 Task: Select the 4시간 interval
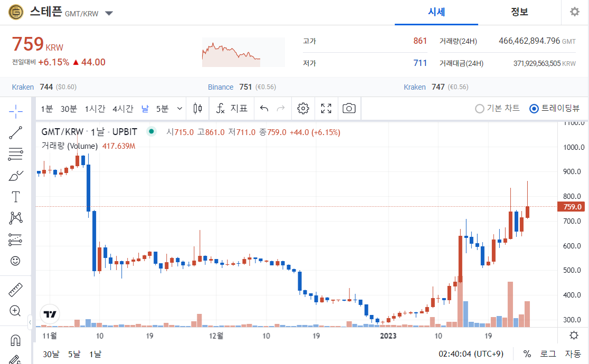[123, 109]
